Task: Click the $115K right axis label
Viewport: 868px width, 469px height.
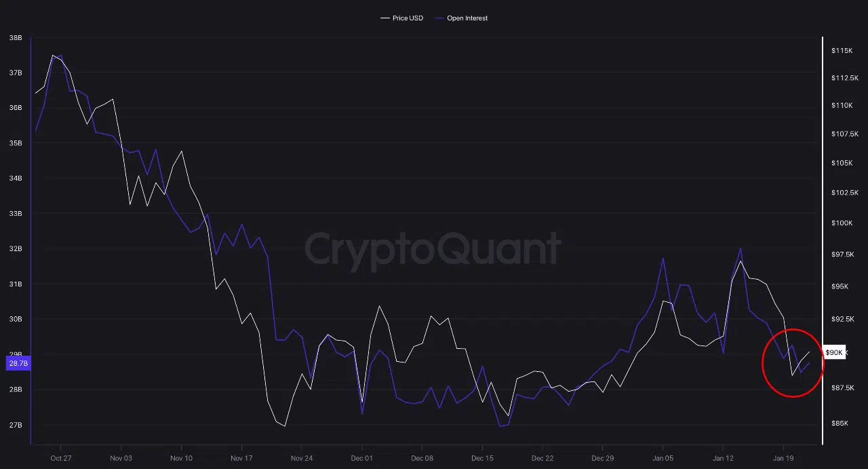Action: [842, 51]
